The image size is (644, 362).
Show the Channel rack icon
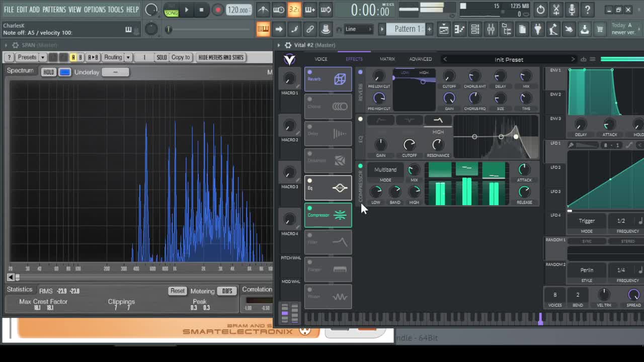click(x=475, y=30)
